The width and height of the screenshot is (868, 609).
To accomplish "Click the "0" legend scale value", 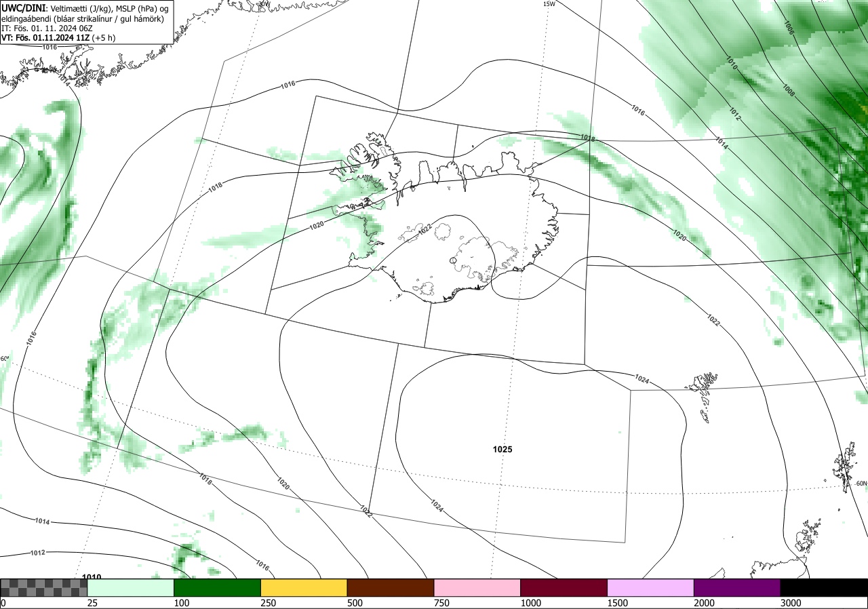I will point(3,603).
